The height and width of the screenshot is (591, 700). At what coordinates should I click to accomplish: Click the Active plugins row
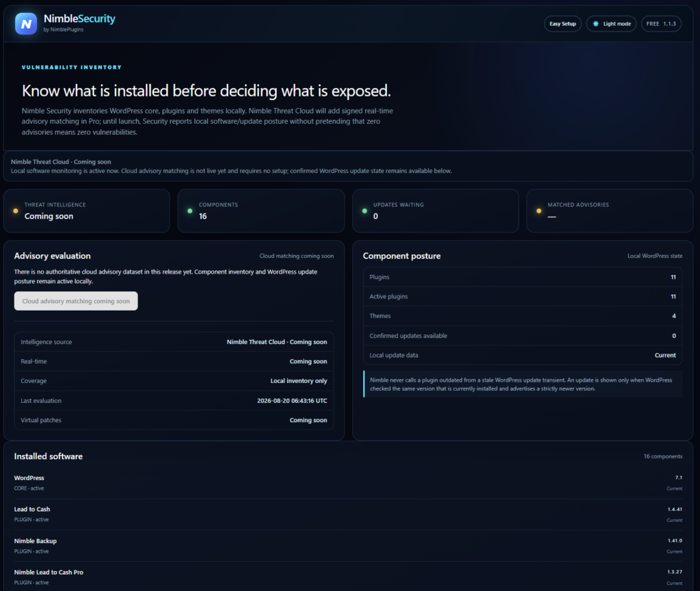click(523, 297)
